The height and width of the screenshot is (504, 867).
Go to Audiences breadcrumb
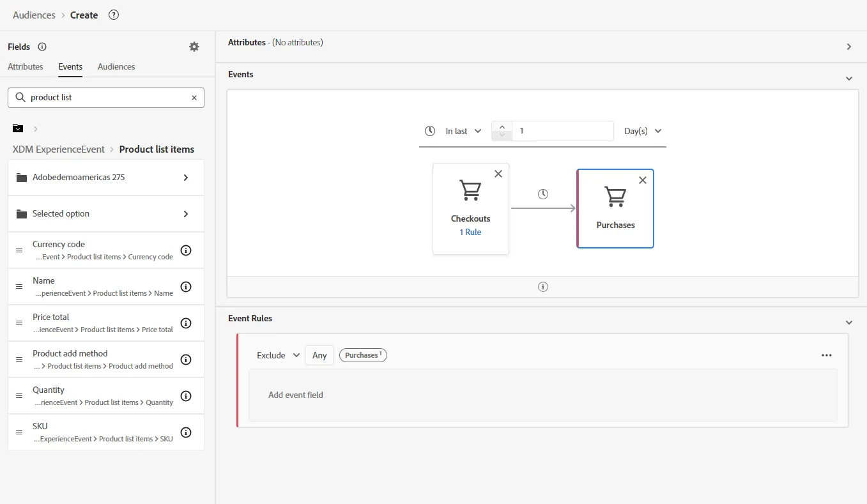34,15
